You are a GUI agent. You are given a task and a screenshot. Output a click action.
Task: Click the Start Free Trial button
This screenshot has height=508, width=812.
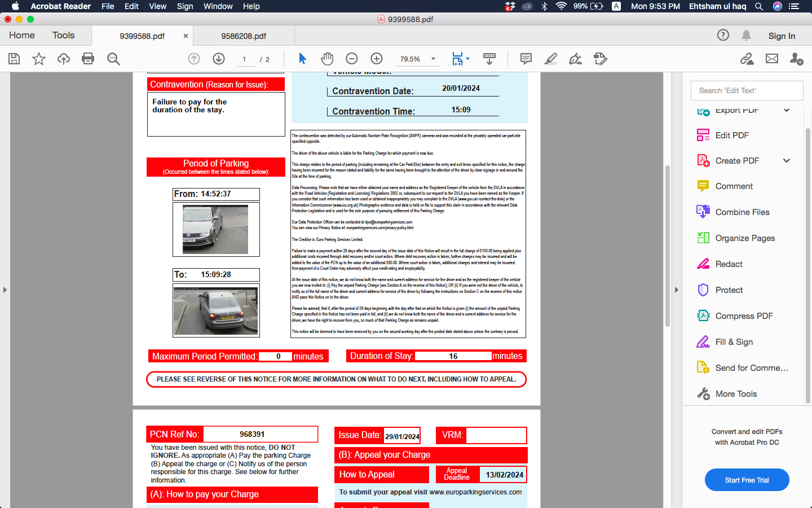[x=747, y=480]
